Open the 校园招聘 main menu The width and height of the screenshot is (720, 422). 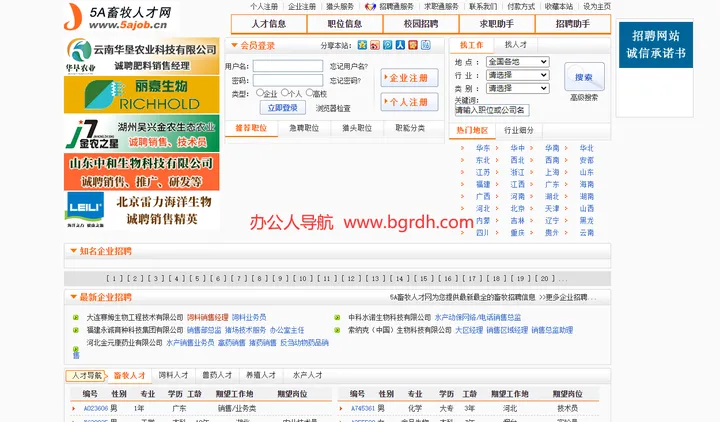coord(421,24)
